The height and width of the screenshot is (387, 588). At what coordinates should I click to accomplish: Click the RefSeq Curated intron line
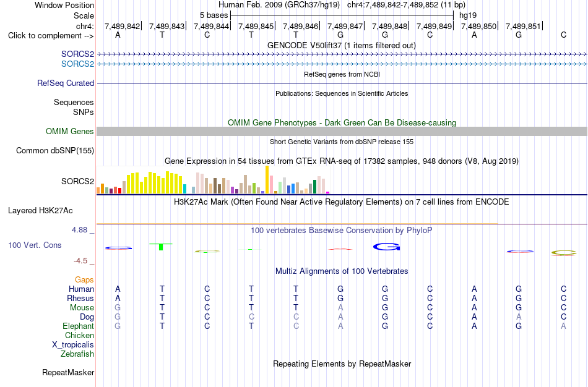click(x=342, y=83)
